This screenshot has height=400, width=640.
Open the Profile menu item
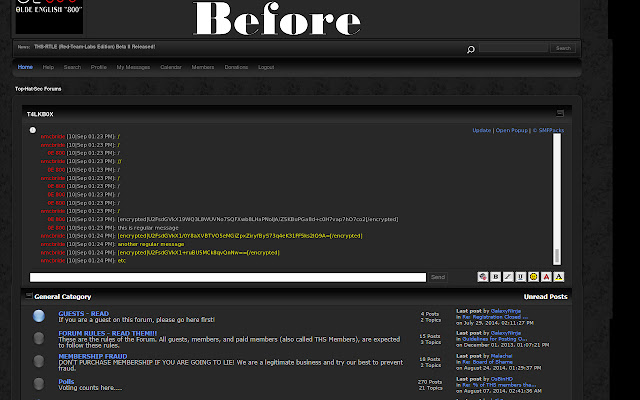click(99, 67)
